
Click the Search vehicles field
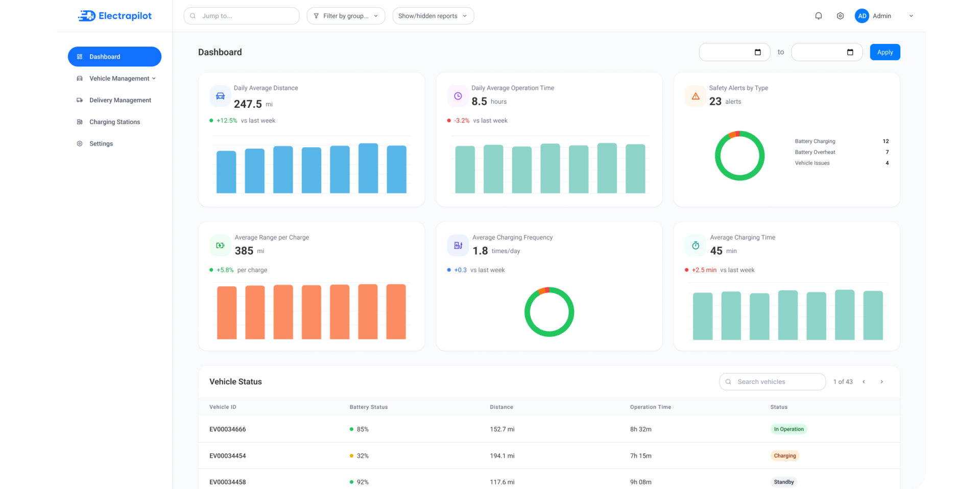click(772, 382)
